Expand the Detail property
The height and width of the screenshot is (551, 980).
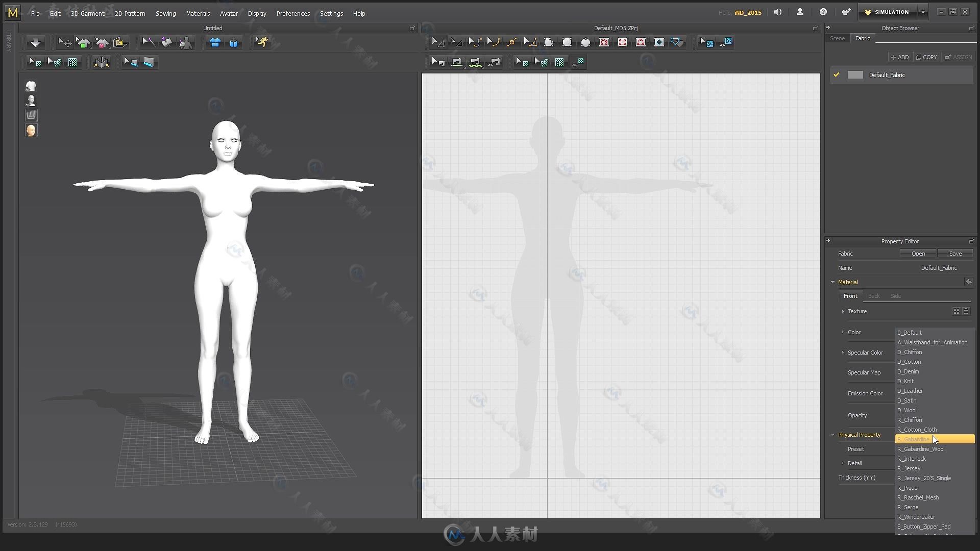[x=843, y=463]
